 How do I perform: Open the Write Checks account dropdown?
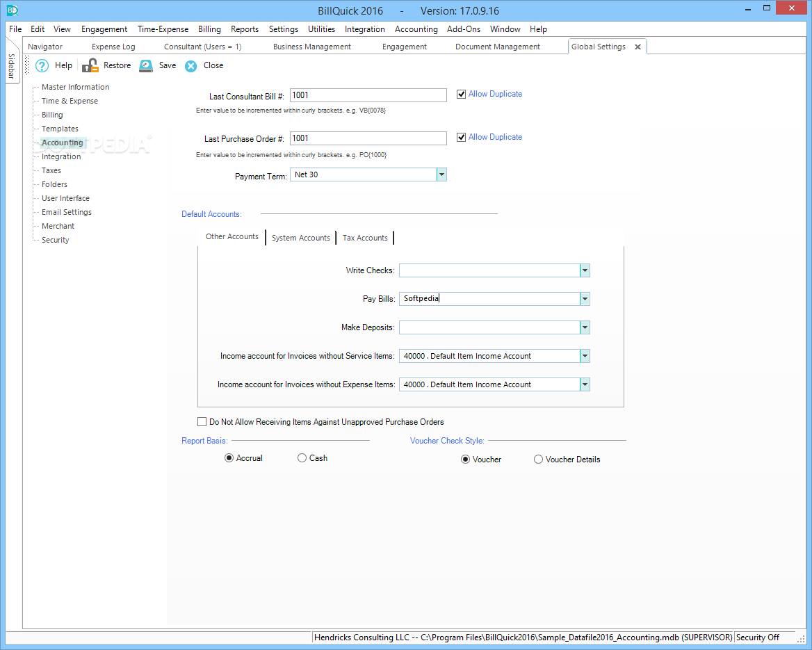tap(585, 270)
